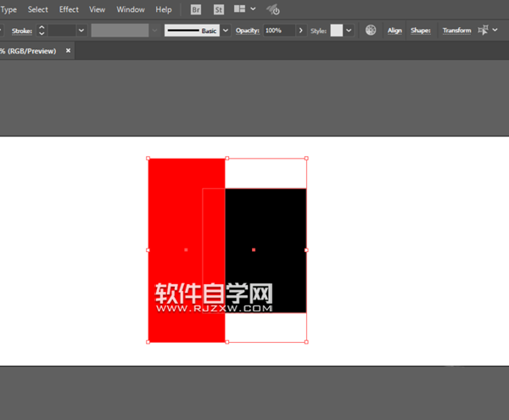509x420 pixels.
Task: Click the variable width profile box
Action: click(120, 31)
